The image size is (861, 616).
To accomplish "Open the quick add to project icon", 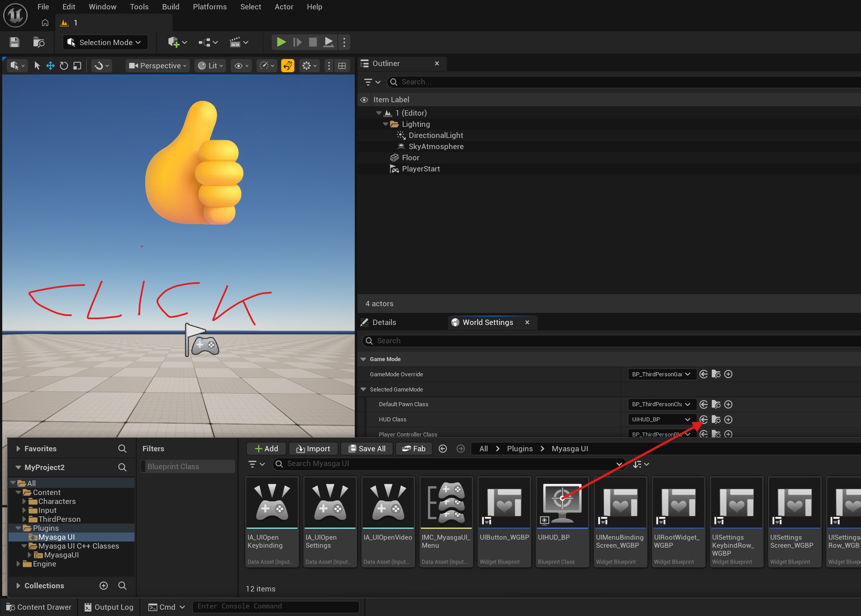I will coord(177,42).
